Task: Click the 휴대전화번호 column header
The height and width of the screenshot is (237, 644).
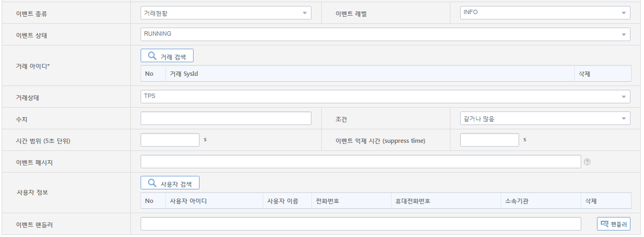Action: click(413, 201)
